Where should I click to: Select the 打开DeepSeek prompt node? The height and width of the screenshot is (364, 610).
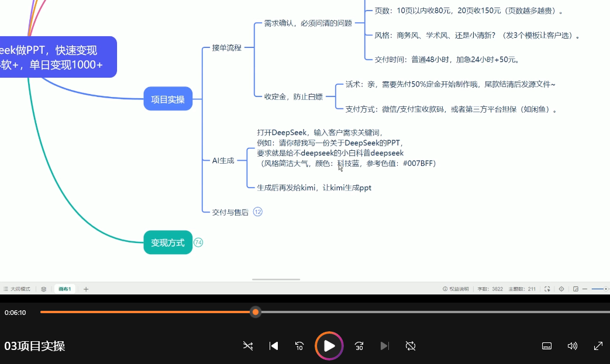[x=346, y=148]
